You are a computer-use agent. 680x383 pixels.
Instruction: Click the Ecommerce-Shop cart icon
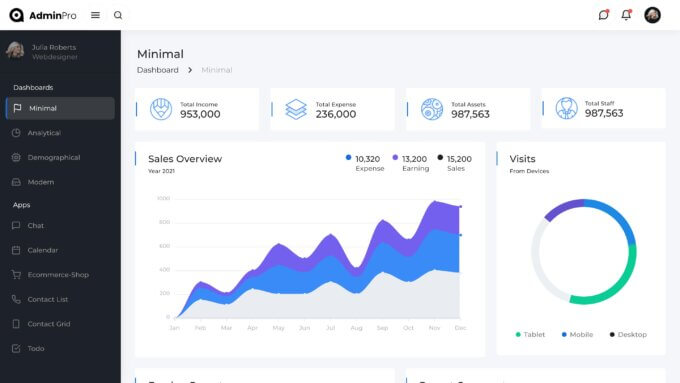[16, 275]
